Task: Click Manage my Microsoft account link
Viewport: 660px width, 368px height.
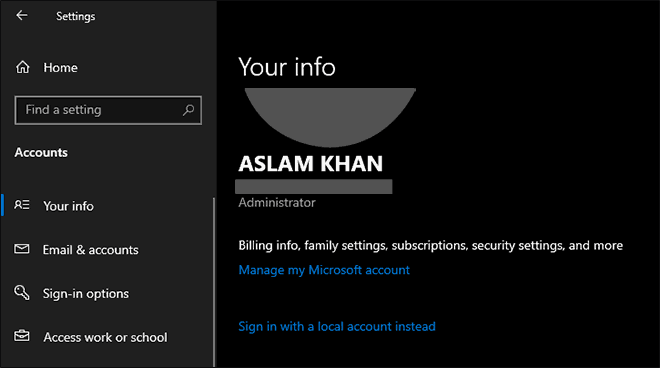Action: pos(324,270)
